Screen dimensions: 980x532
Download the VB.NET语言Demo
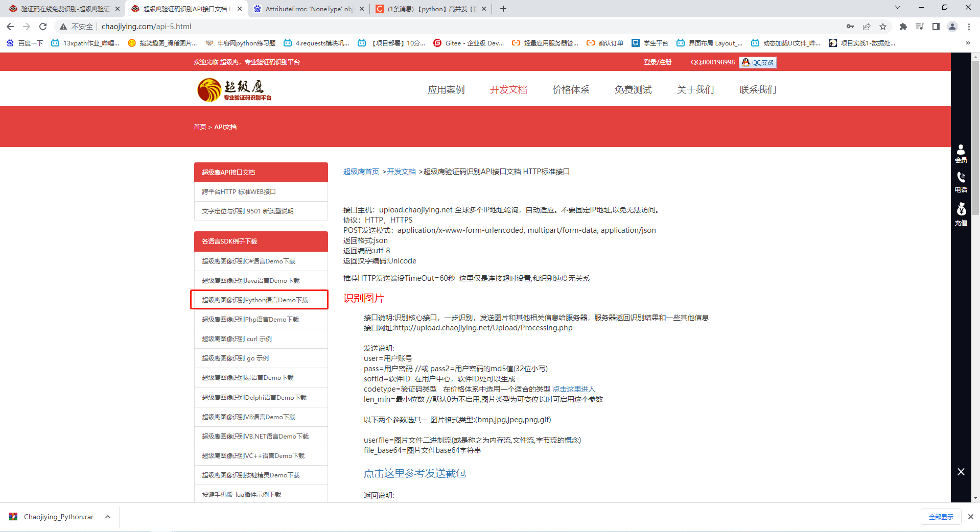click(261, 437)
